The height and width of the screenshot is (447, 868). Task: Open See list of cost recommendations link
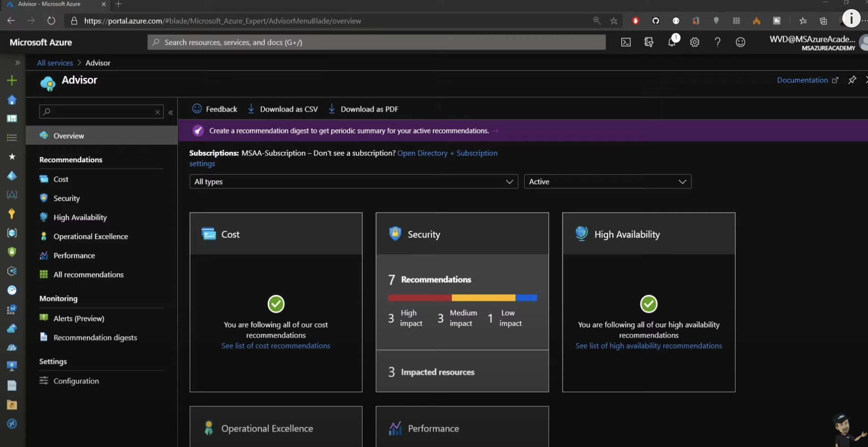276,346
